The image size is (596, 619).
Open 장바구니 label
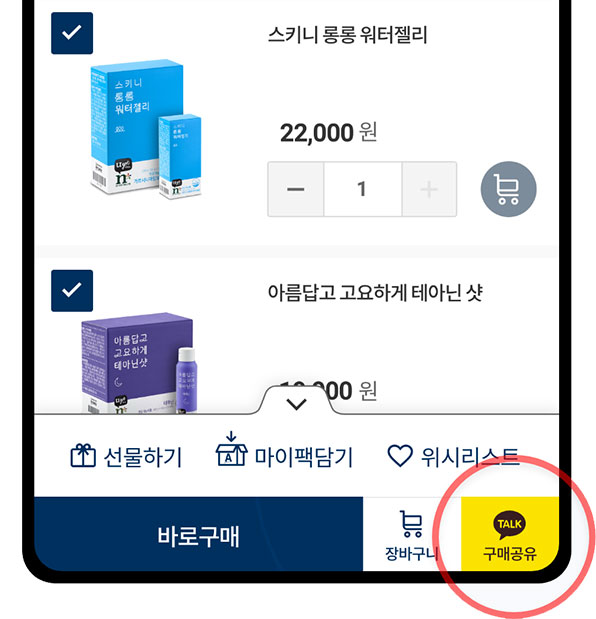412,553
